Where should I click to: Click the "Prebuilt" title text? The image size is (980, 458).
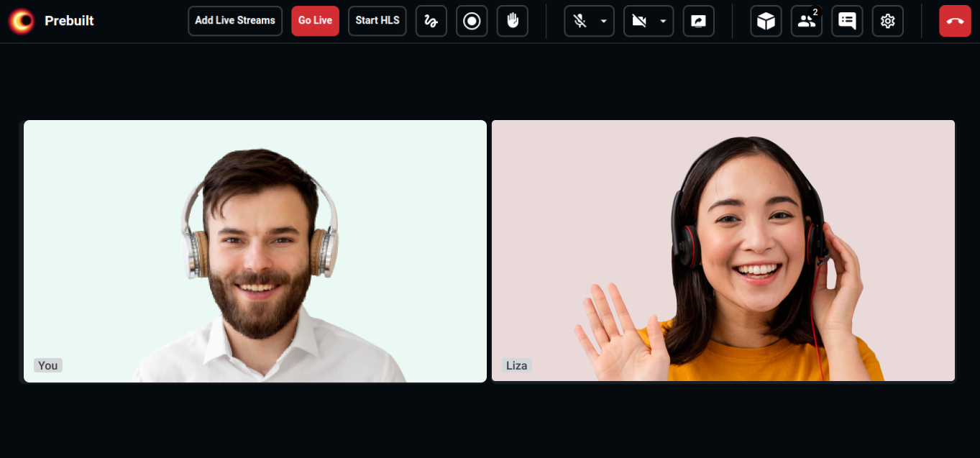coord(69,21)
